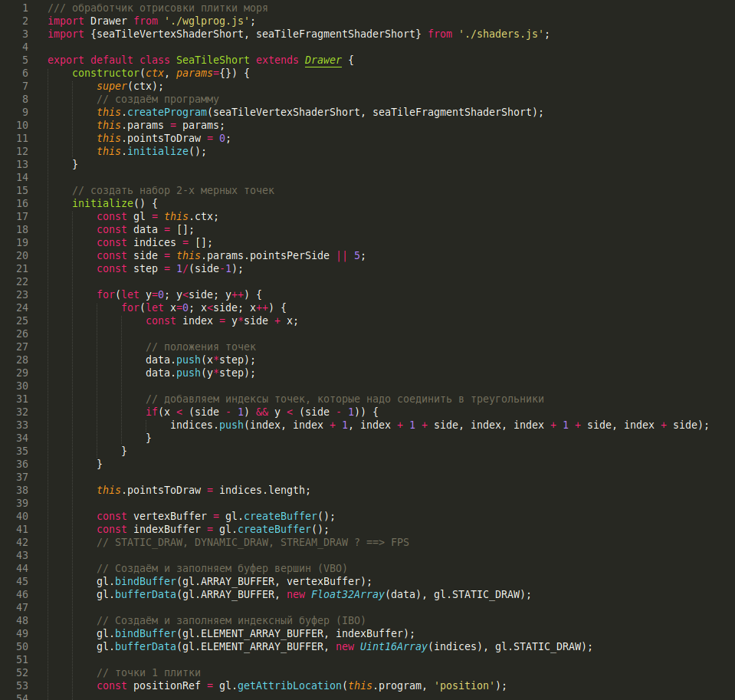Click './shaders.js' import path string
This screenshot has width=735, height=700.
pyautogui.click(x=501, y=34)
